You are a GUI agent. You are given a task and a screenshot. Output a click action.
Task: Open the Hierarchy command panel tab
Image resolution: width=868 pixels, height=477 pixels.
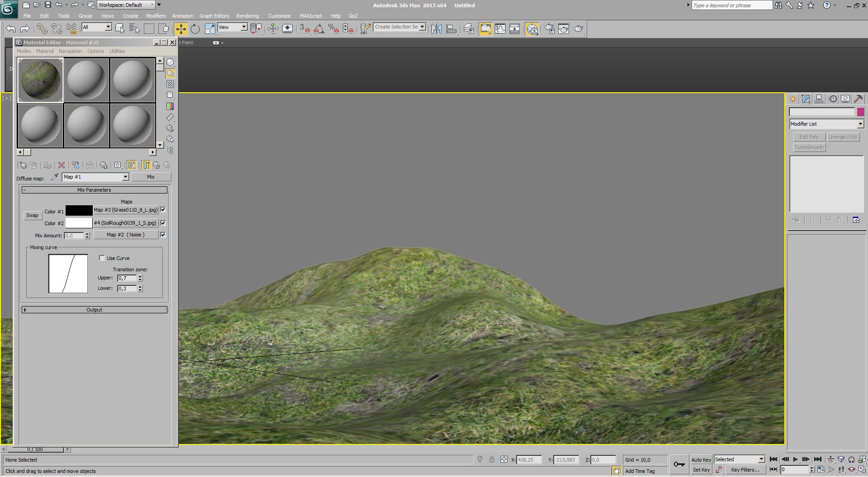click(x=819, y=99)
